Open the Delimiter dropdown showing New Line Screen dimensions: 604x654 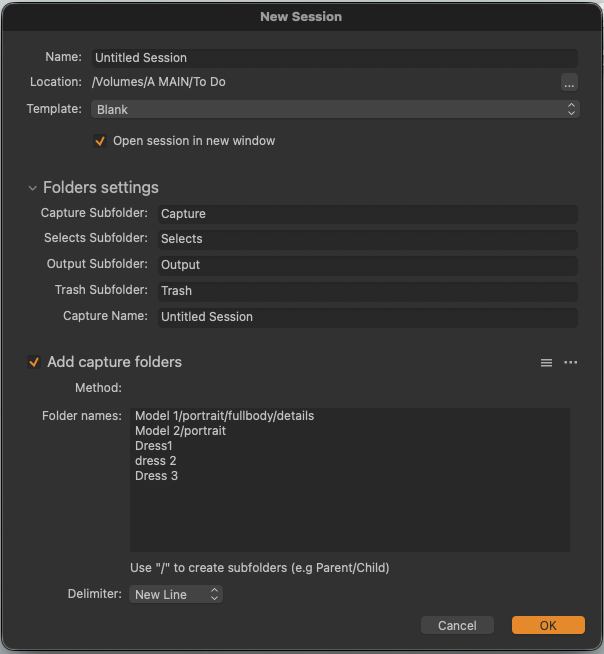[x=176, y=594]
